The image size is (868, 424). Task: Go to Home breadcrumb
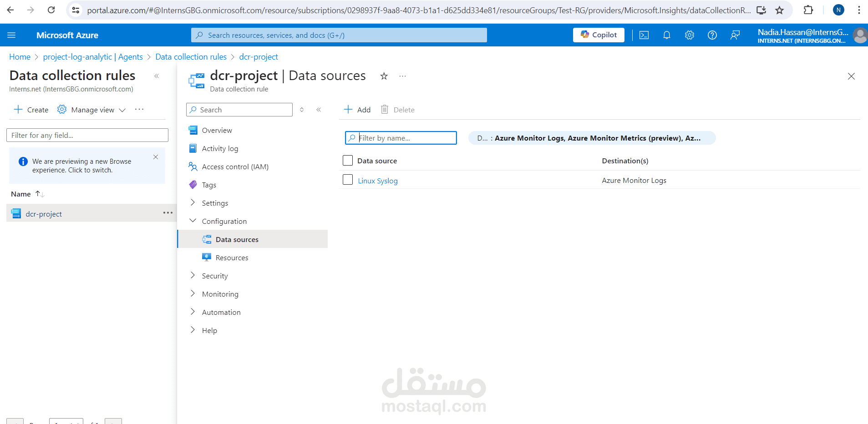20,57
